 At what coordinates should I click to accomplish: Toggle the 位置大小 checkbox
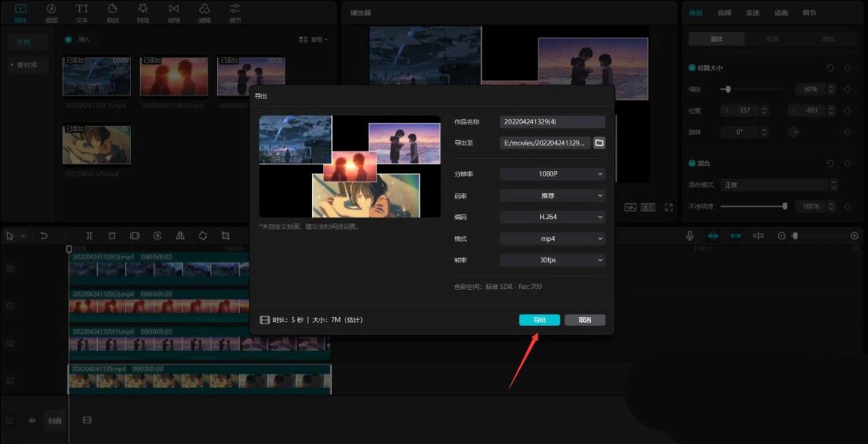(x=692, y=68)
